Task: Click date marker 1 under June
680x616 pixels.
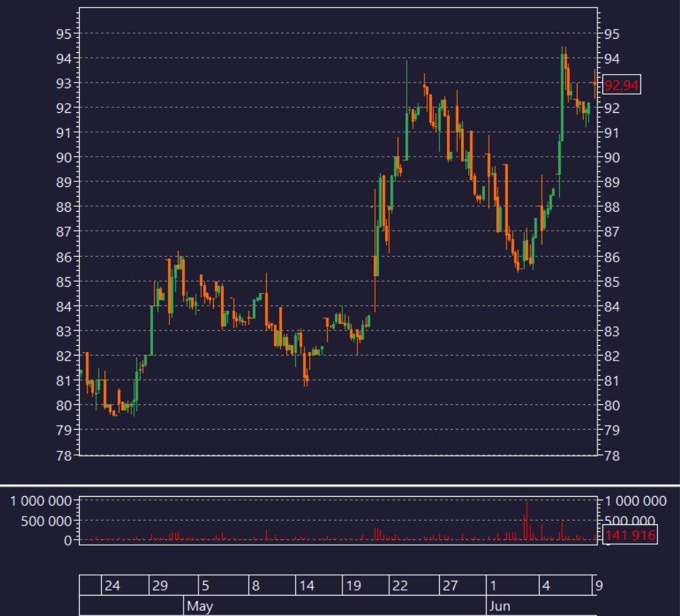Action: 493,586
